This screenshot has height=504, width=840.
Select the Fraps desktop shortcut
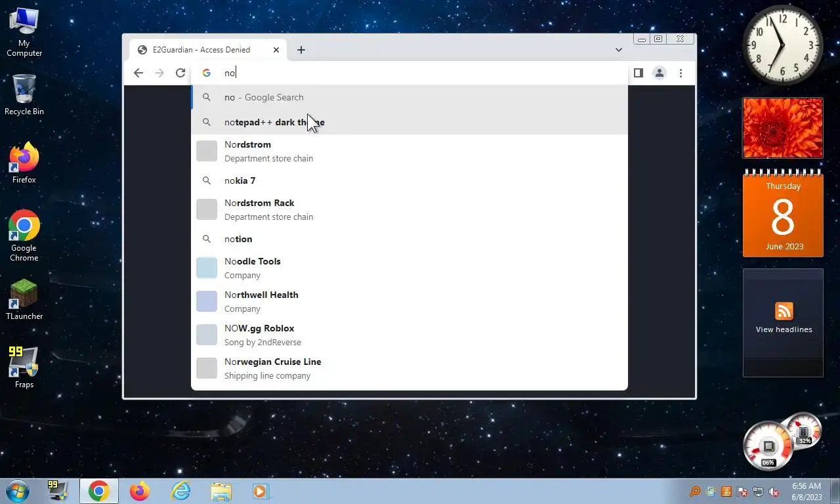[x=24, y=367]
